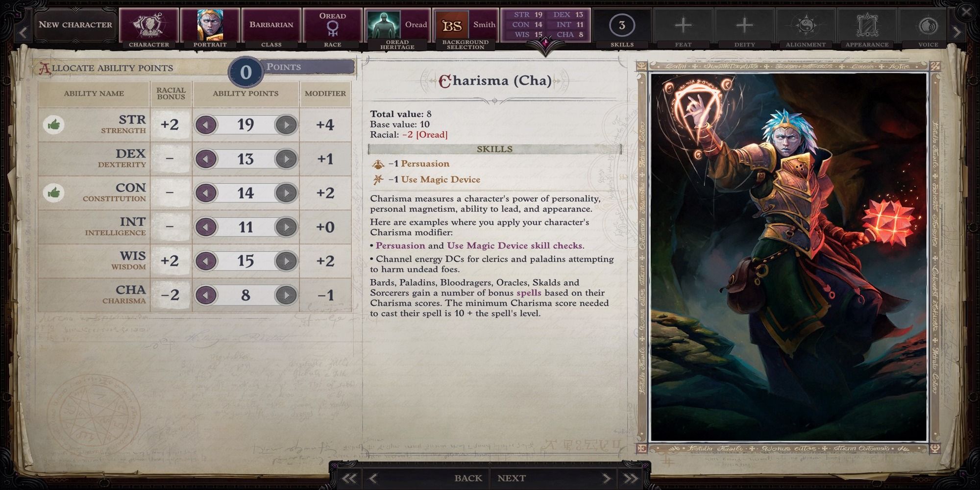The height and width of the screenshot is (490, 980).
Task: Skip to last step double-arrow
Action: (631, 478)
